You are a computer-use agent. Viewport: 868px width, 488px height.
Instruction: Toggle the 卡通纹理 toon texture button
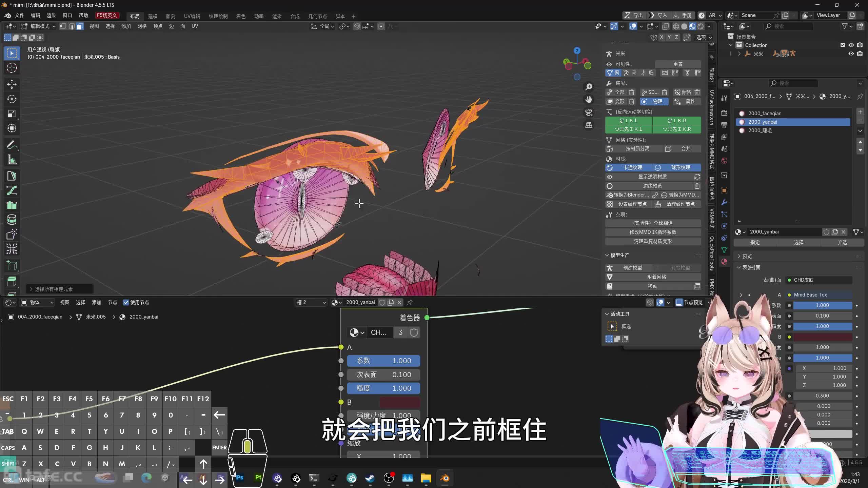tap(629, 168)
